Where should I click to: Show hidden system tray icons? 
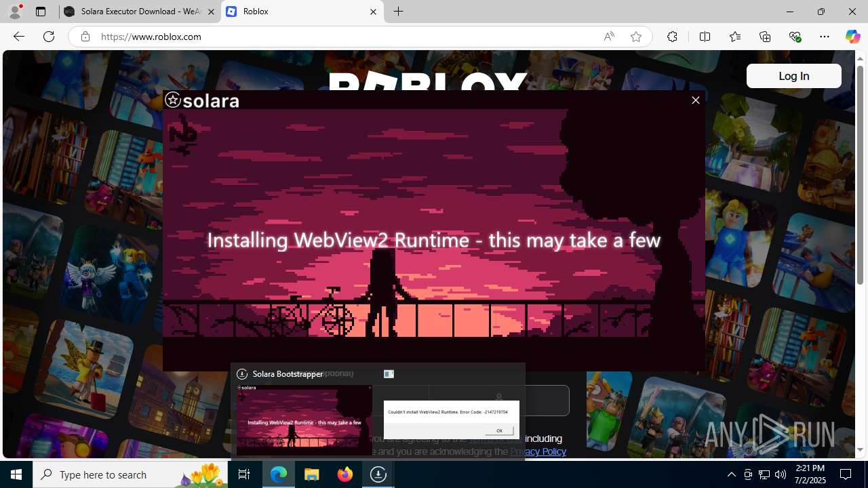(x=731, y=474)
